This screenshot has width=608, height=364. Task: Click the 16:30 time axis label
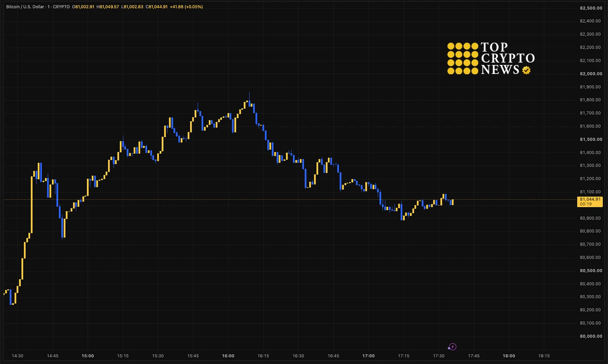298,356
